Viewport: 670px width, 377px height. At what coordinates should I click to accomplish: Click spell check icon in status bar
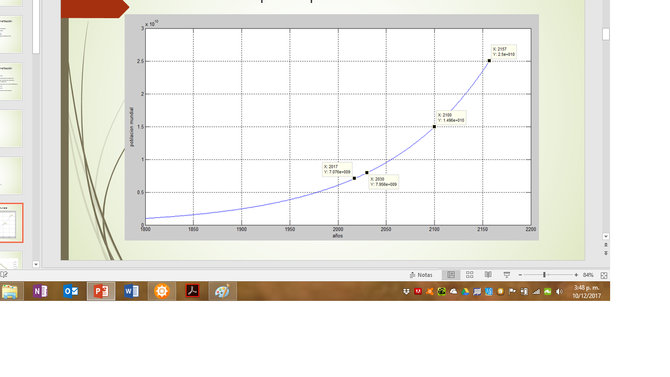(4, 275)
